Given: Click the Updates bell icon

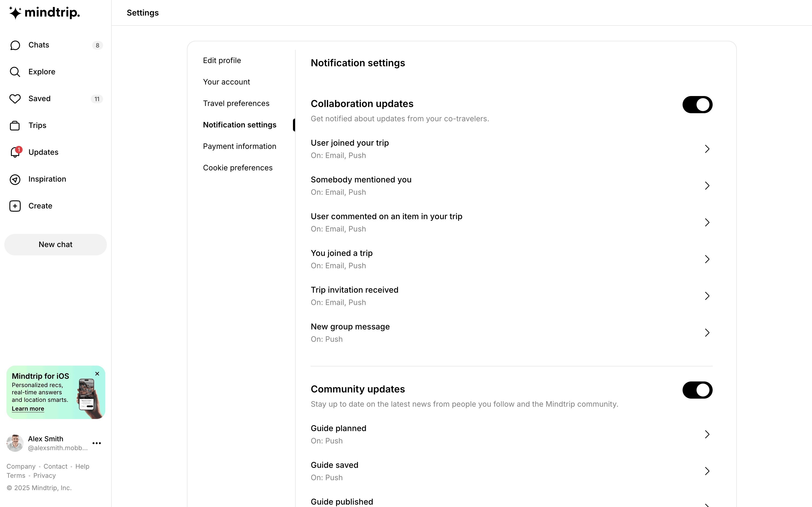Looking at the screenshot, I should pyautogui.click(x=15, y=152).
